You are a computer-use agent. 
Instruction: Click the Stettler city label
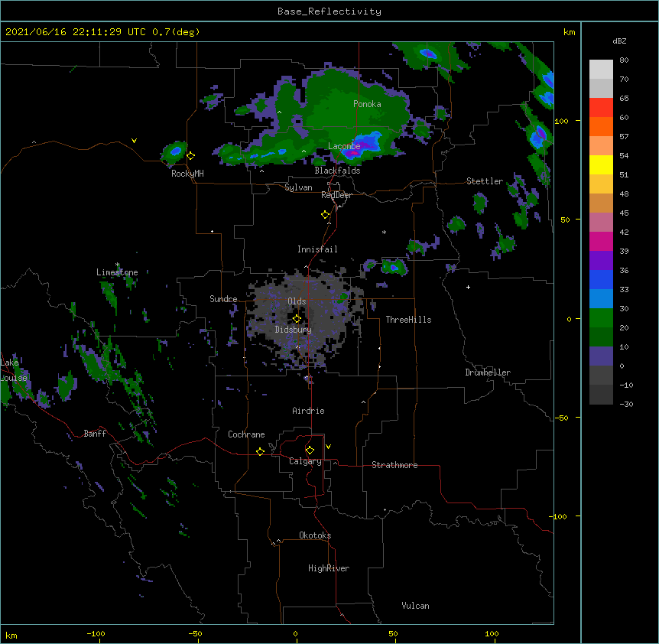pyautogui.click(x=485, y=181)
